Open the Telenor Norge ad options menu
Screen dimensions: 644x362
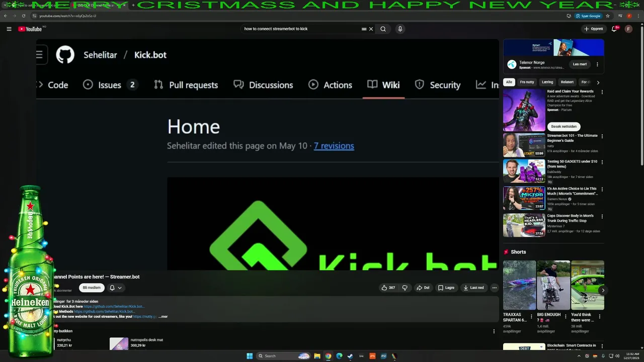pos(597,64)
